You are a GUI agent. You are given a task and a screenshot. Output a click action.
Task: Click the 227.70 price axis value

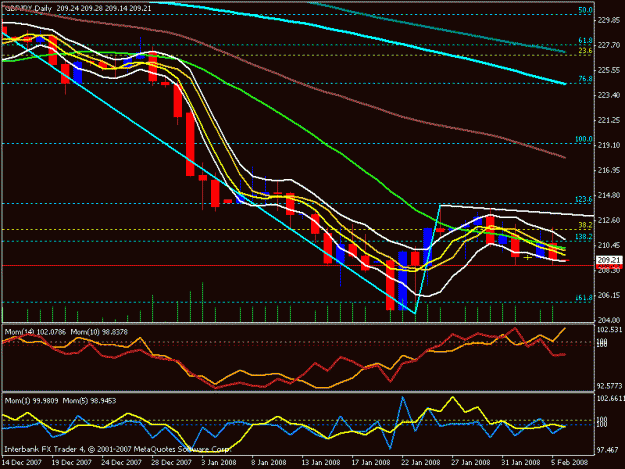609,45
